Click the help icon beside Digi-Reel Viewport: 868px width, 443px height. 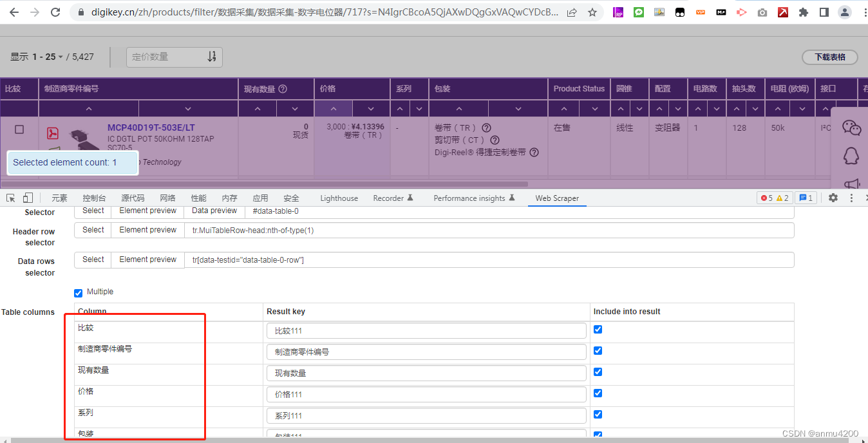pyautogui.click(x=534, y=152)
